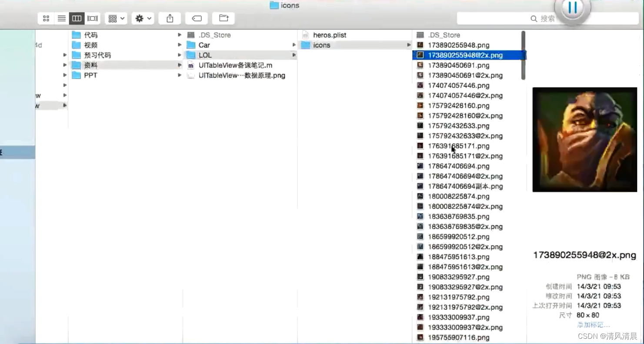644x344 pixels.
Task: Select the PPT folder icon
Action: 77,75
